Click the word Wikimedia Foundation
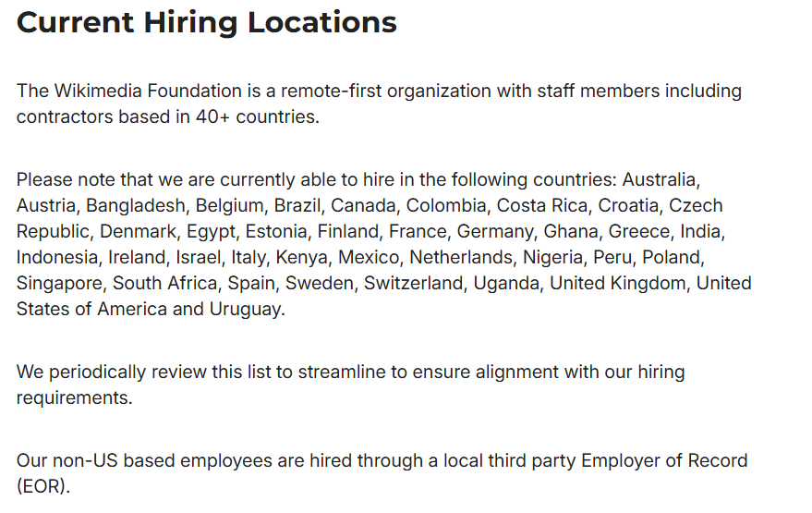 [148, 91]
